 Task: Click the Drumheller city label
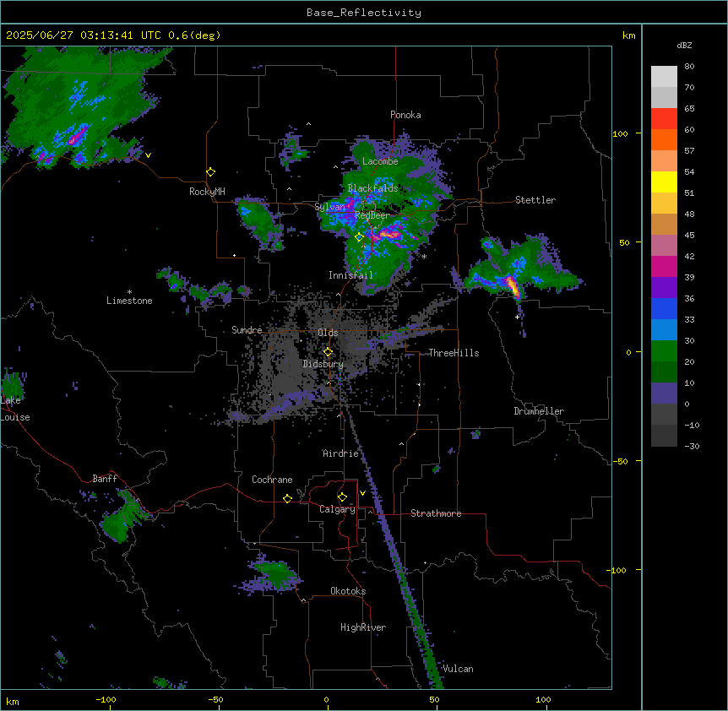point(539,411)
